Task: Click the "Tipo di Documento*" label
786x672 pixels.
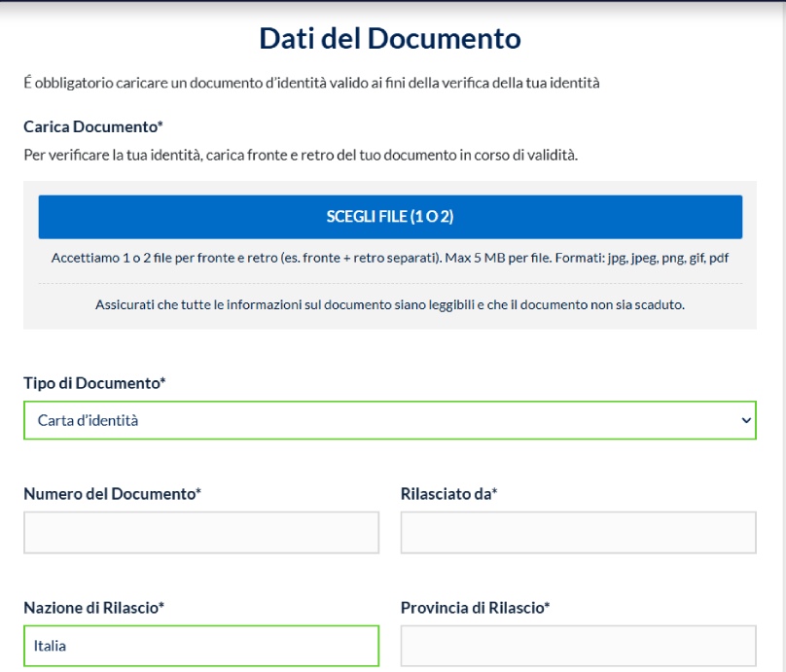Action: click(x=94, y=384)
